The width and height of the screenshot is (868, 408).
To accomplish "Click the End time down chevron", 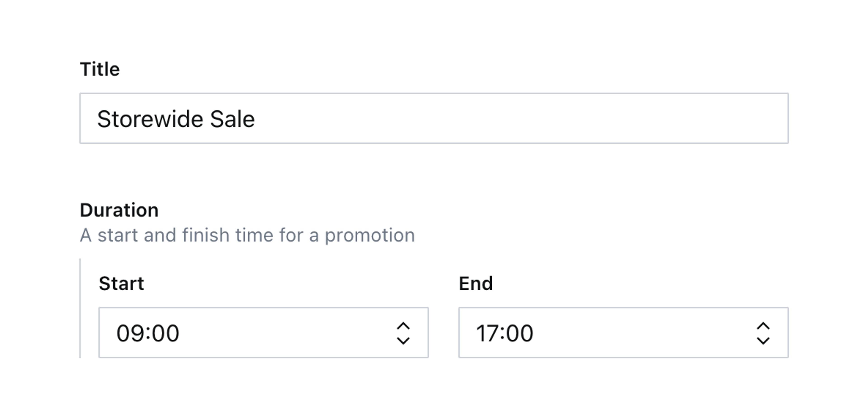I will tap(763, 340).
